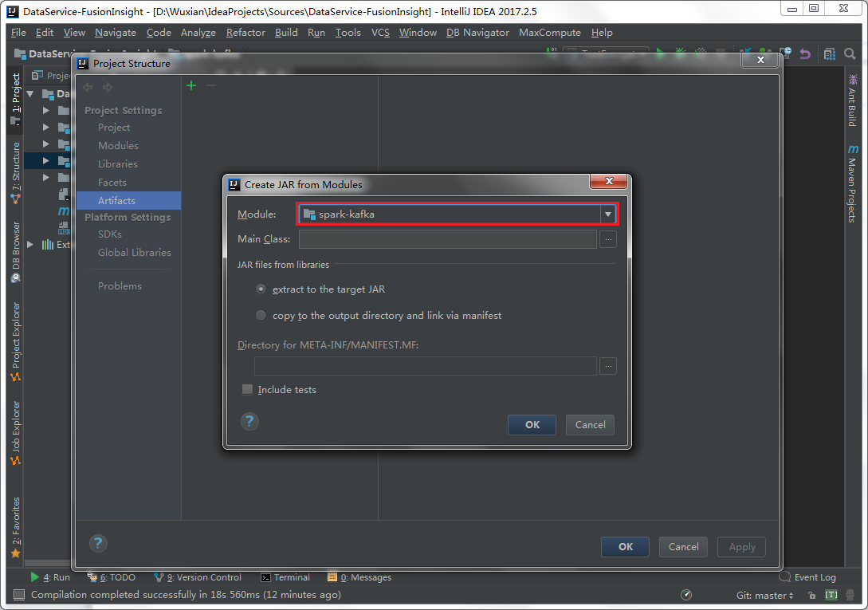Open the MaxCompute menu
This screenshot has height=610, width=868.
(x=550, y=33)
